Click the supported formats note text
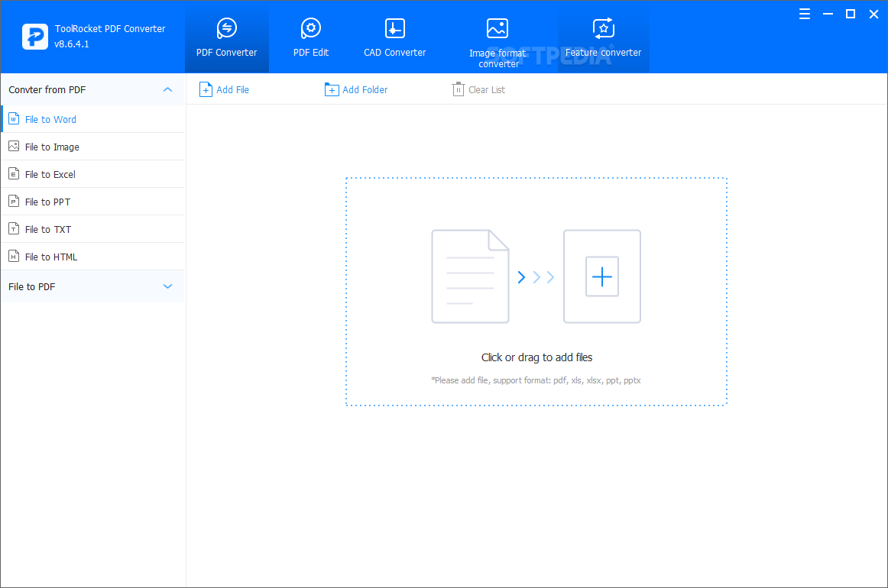The width and height of the screenshot is (888, 588). tap(536, 380)
